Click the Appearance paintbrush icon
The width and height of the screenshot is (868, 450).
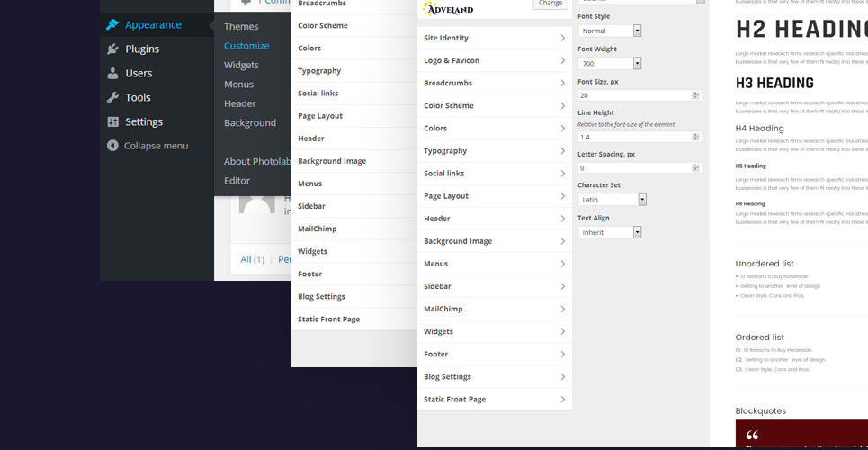[x=112, y=25]
